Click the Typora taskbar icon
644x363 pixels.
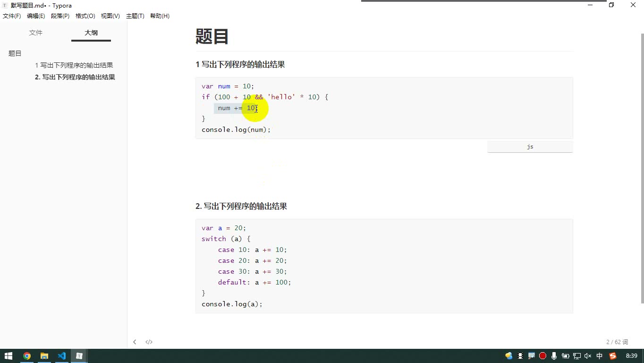point(79,356)
